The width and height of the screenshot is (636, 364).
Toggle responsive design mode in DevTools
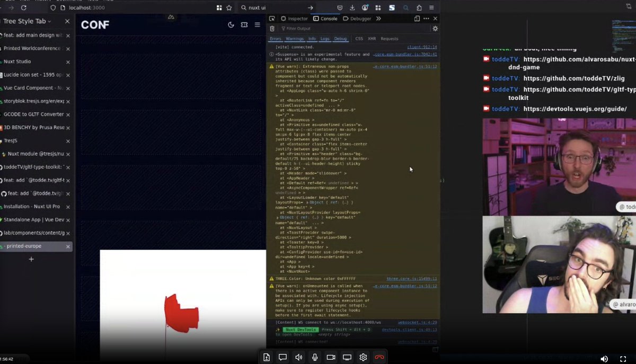pyautogui.click(x=417, y=19)
